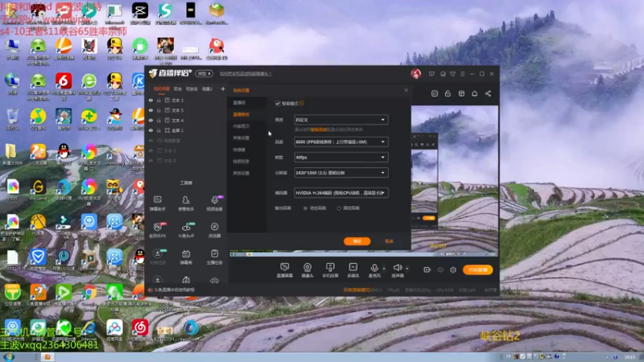The height and width of the screenshot is (362, 644).
Task: Switch to the 快捷键 hotkeys settings section
Action: pos(239,150)
